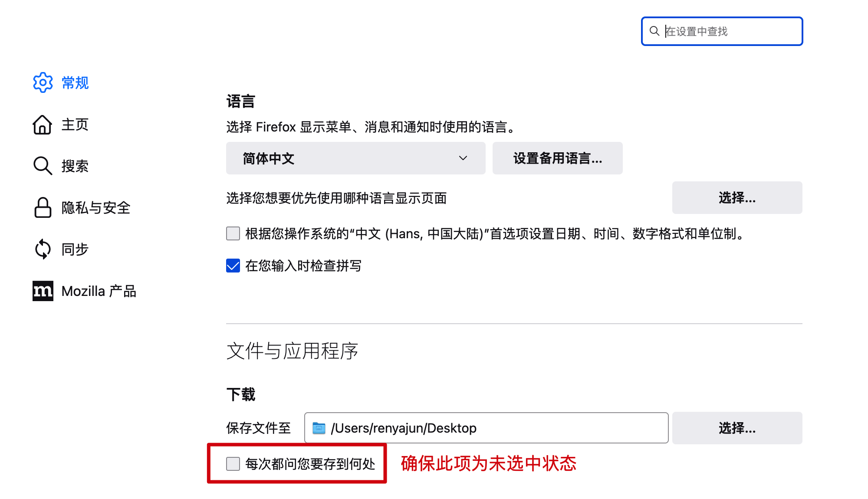Screen dimensions: 868x499
Task: Click 选择... button next to download path
Action: (737, 428)
